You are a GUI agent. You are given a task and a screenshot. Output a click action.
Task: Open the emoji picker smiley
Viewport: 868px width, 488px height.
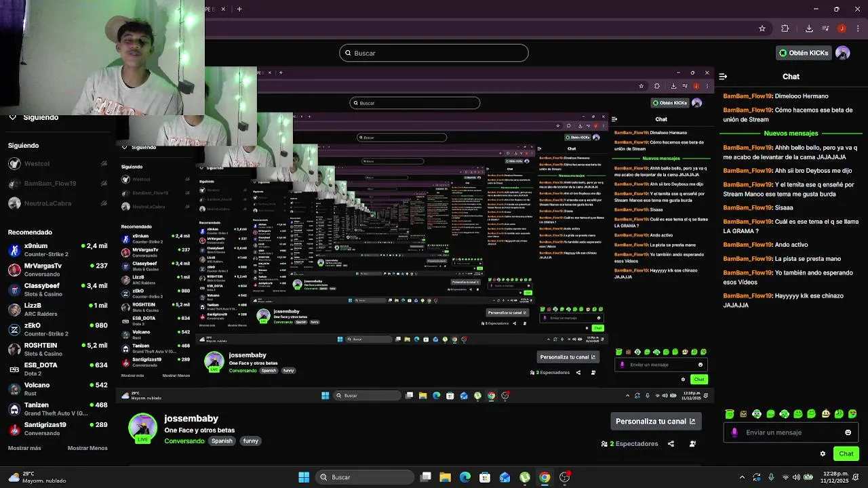(x=848, y=432)
